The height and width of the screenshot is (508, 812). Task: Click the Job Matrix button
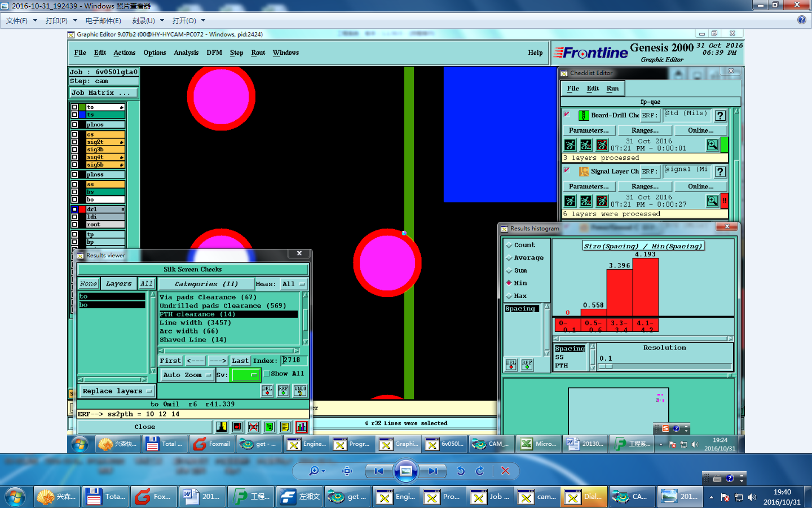(x=104, y=93)
